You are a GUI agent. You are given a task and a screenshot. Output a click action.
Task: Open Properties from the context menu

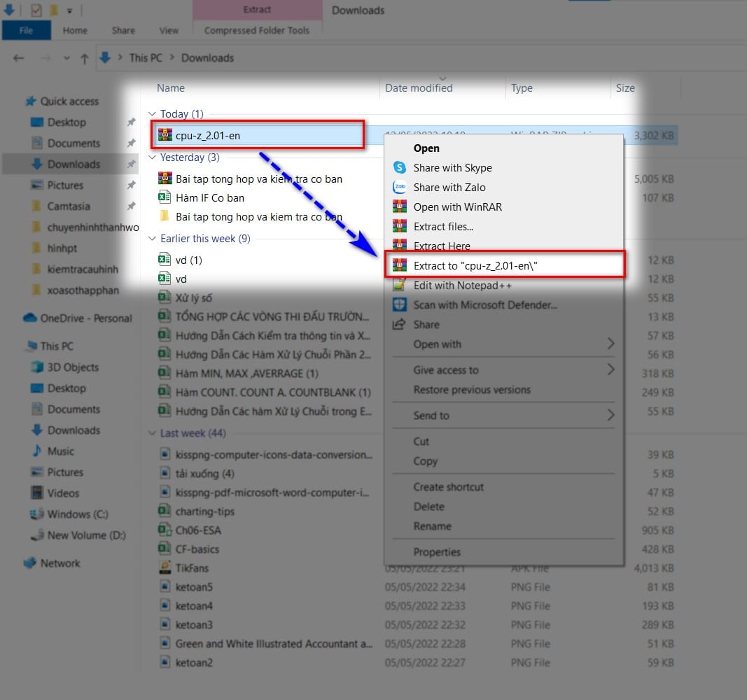click(x=437, y=552)
